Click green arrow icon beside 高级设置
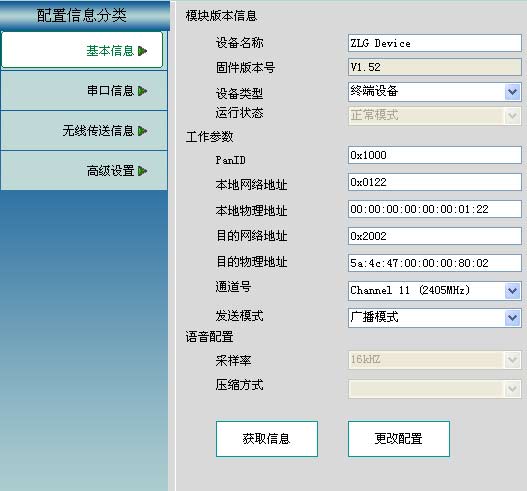527x491 pixels. pyautogui.click(x=143, y=171)
